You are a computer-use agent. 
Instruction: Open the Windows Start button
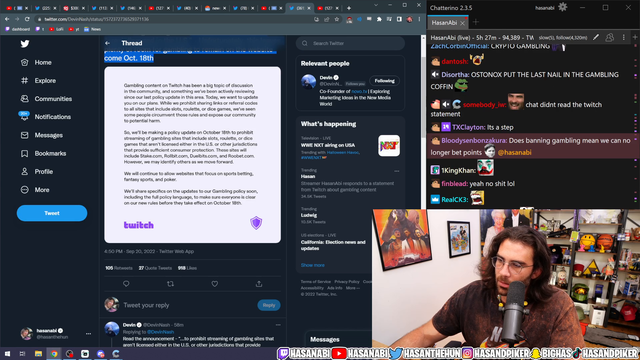point(7,353)
